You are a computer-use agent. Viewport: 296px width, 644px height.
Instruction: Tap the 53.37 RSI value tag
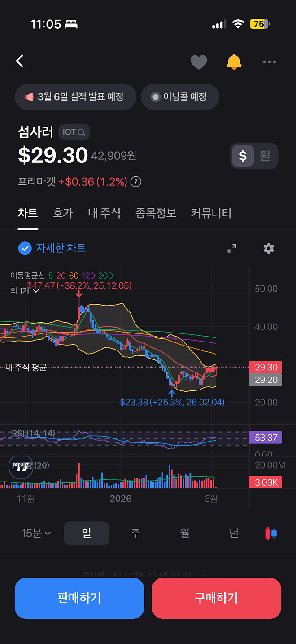[266, 438]
